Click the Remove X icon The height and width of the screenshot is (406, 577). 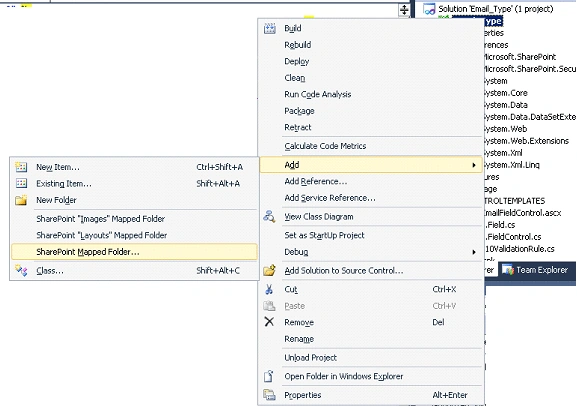pos(269,322)
